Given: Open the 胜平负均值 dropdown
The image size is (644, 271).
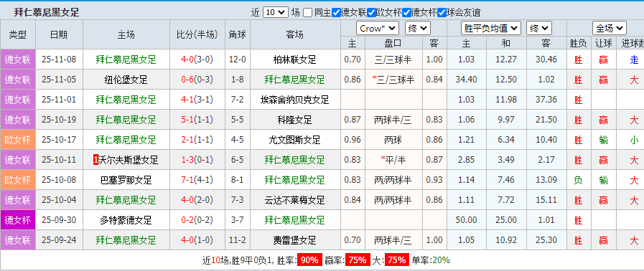Looking at the screenshot, I should point(491,28).
